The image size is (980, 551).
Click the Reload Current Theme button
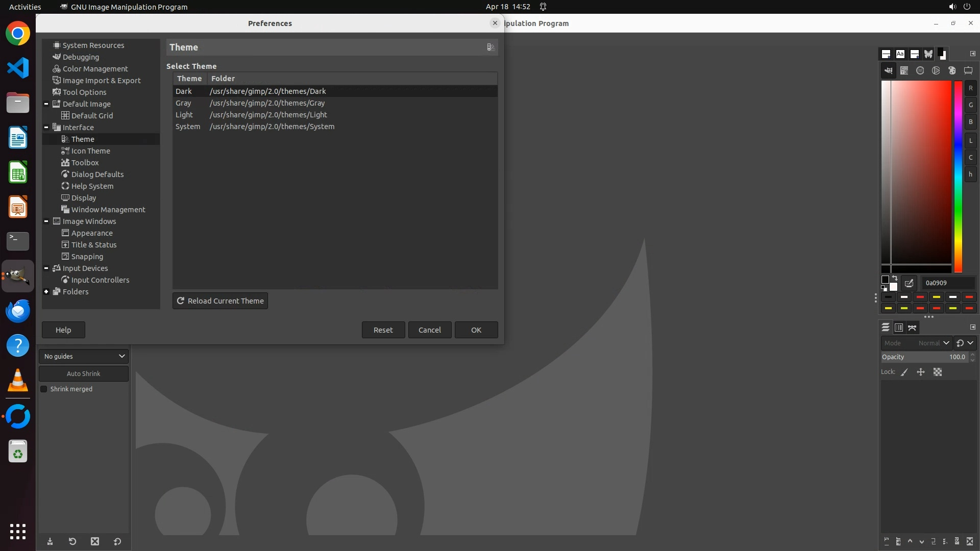pos(220,301)
